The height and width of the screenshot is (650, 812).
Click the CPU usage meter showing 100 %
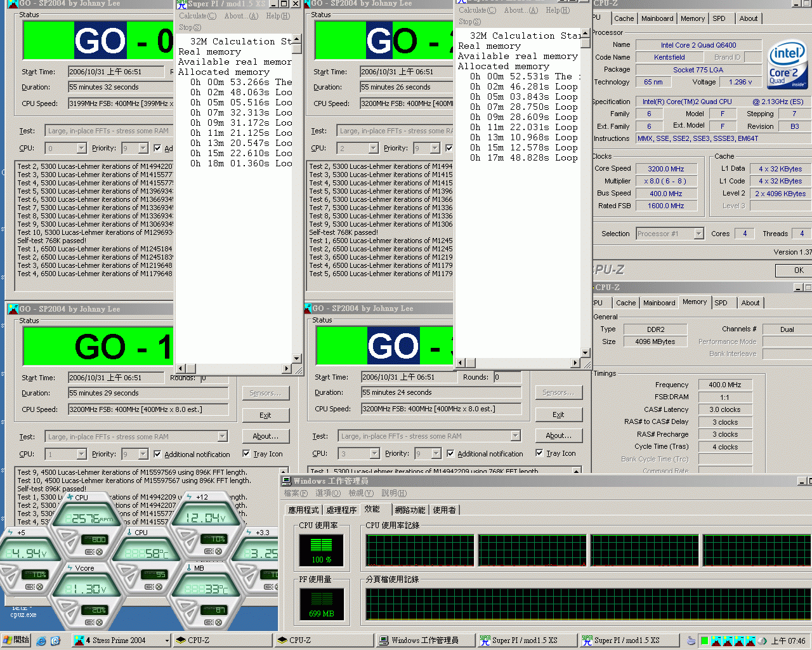[x=321, y=550]
